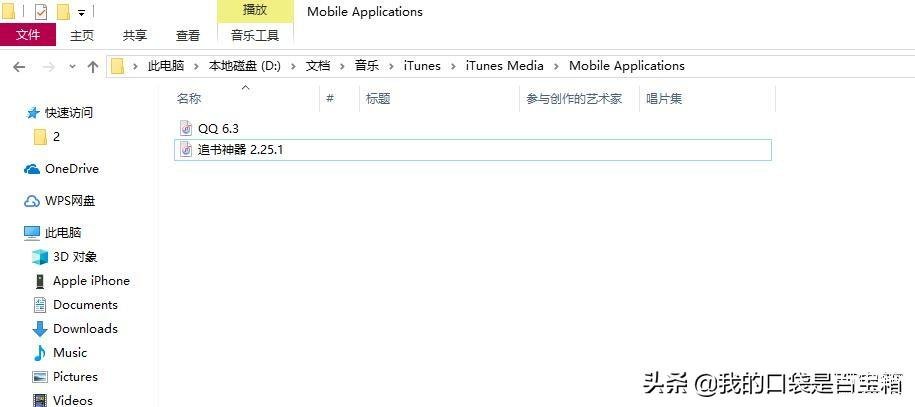Open Documents in navigation pane
Screen dimensions: 915x407
pos(85,305)
